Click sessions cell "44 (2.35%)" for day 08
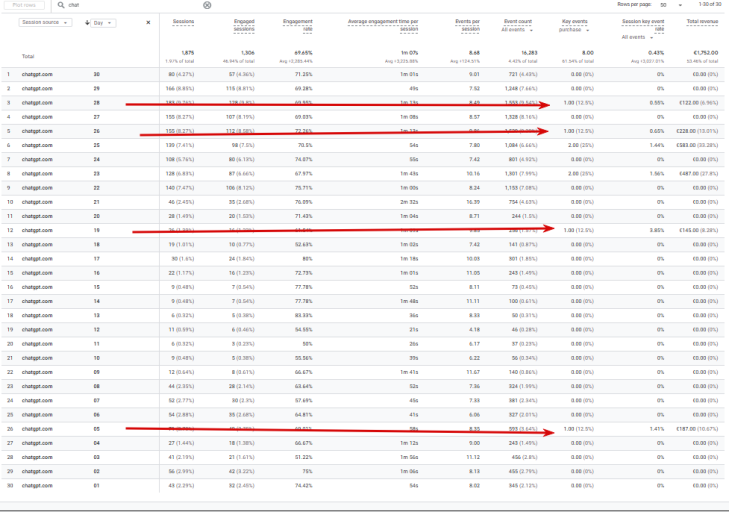The image size is (729, 512). click(181, 386)
